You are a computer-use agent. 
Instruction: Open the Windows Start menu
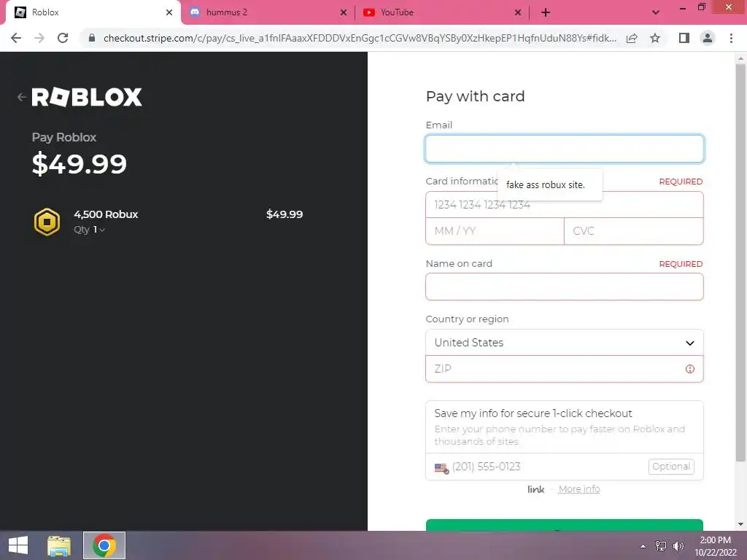pyautogui.click(x=18, y=545)
